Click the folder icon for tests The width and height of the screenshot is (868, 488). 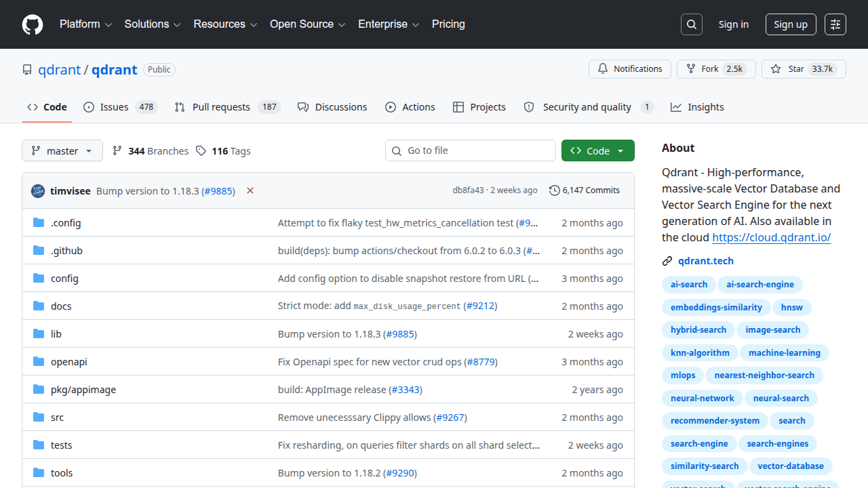(39, 445)
